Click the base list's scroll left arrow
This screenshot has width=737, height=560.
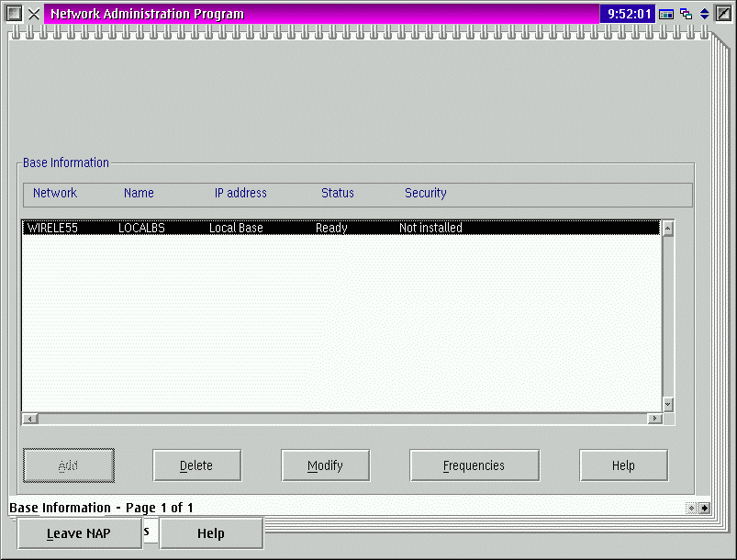tap(30, 419)
